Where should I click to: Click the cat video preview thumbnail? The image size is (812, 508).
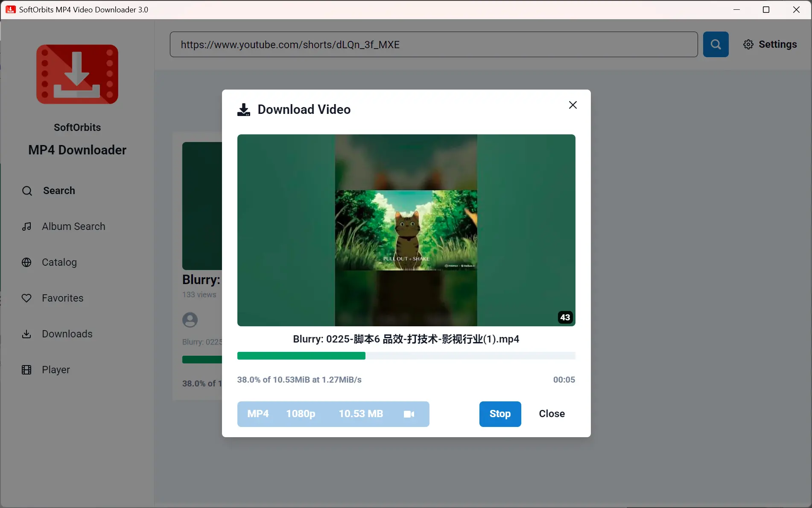tap(406, 230)
